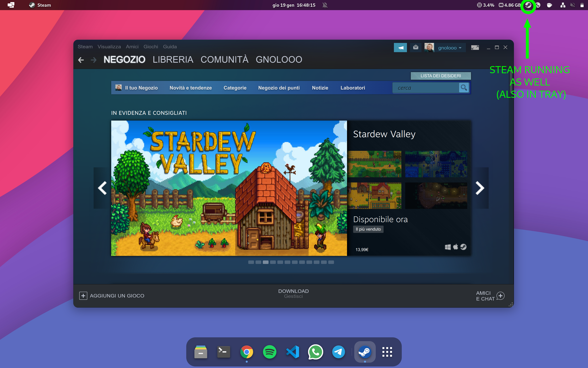Launch Spotify from the dock
Viewport: 588px width, 368px height.
(269, 352)
